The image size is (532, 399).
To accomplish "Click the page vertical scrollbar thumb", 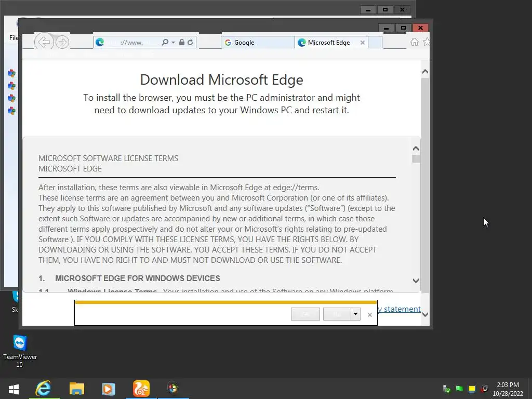I will 425,185.
